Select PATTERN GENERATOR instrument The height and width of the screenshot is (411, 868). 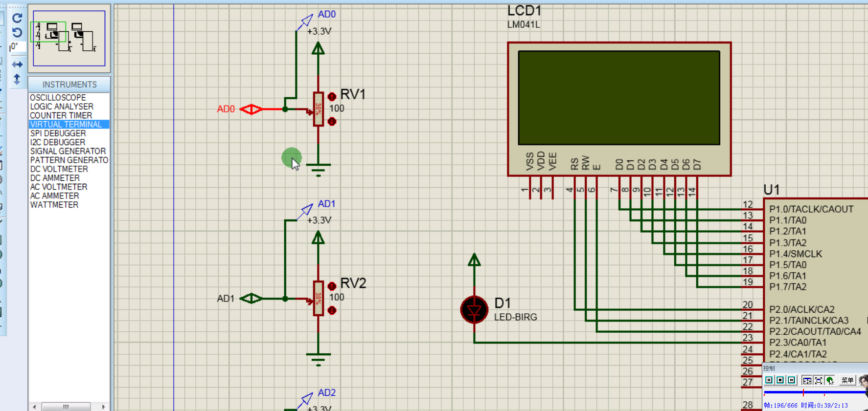pos(69,160)
